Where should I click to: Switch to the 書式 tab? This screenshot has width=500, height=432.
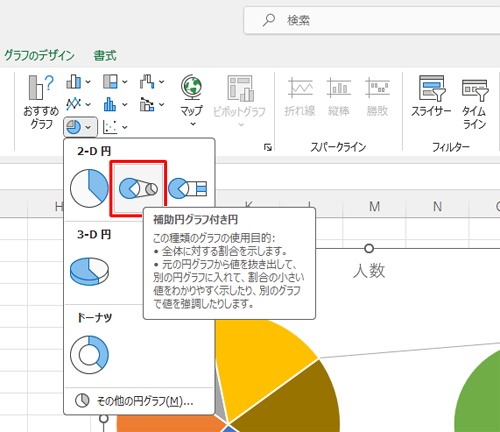105,55
